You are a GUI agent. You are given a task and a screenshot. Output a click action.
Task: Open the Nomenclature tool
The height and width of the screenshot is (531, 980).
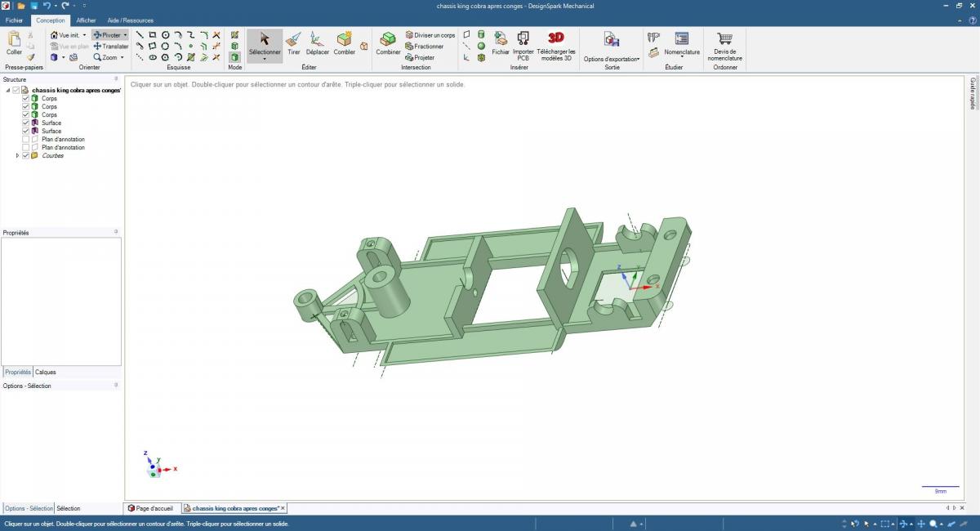click(x=682, y=42)
